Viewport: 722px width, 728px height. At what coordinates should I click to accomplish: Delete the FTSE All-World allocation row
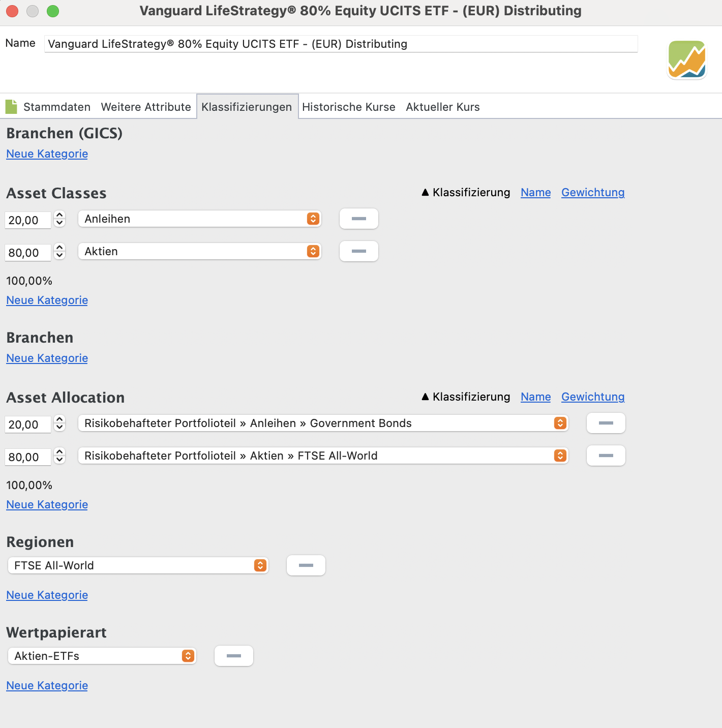(606, 456)
